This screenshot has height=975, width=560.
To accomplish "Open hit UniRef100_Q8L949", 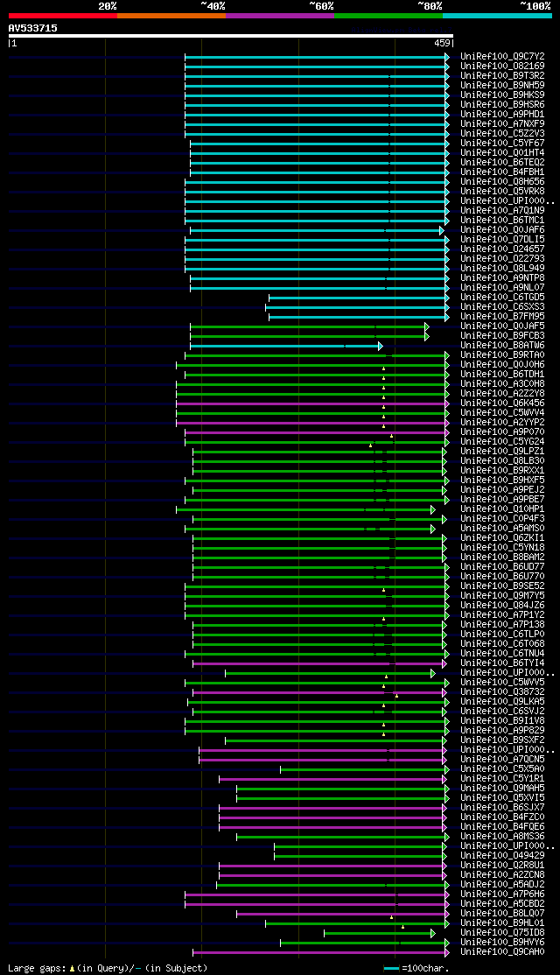I will (503, 269).
